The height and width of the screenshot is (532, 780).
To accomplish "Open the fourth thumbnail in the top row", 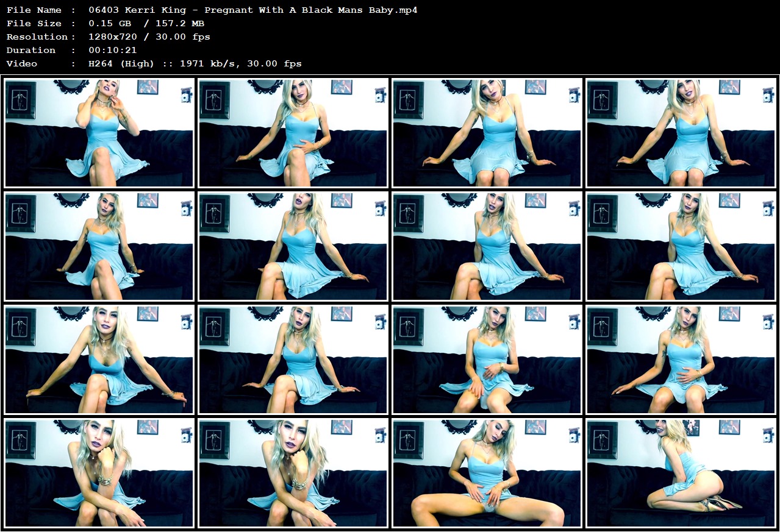I will (x=681, y=133).
